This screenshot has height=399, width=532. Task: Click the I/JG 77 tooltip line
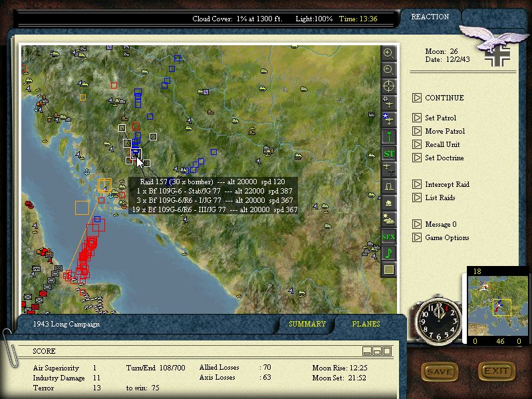(x=213, y=201)
